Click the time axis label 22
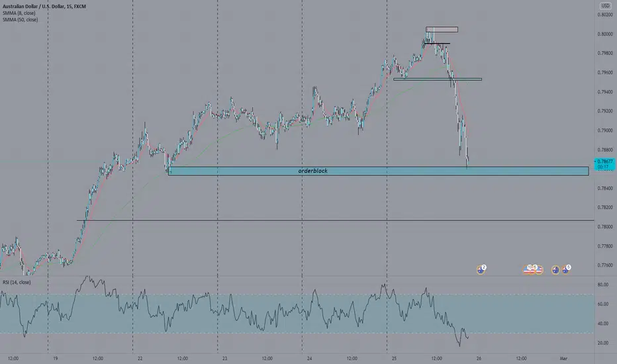This screenshot has width=617, height=364. tap(140, 359)
